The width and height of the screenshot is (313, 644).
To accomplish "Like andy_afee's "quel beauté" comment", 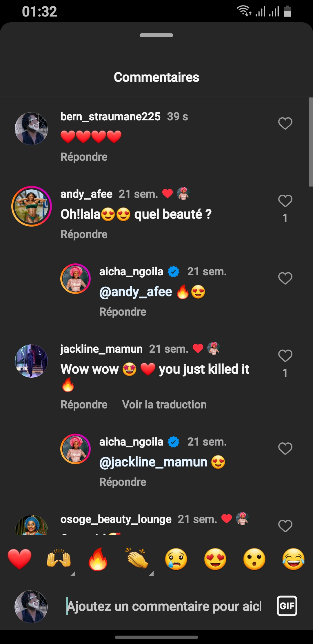I will click(285, 201).
